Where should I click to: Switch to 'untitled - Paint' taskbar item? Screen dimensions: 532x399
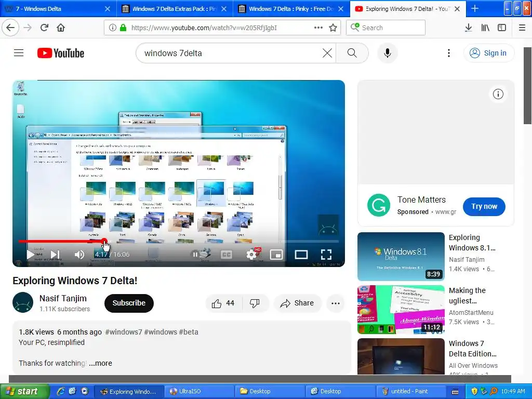tap(411, 391)
